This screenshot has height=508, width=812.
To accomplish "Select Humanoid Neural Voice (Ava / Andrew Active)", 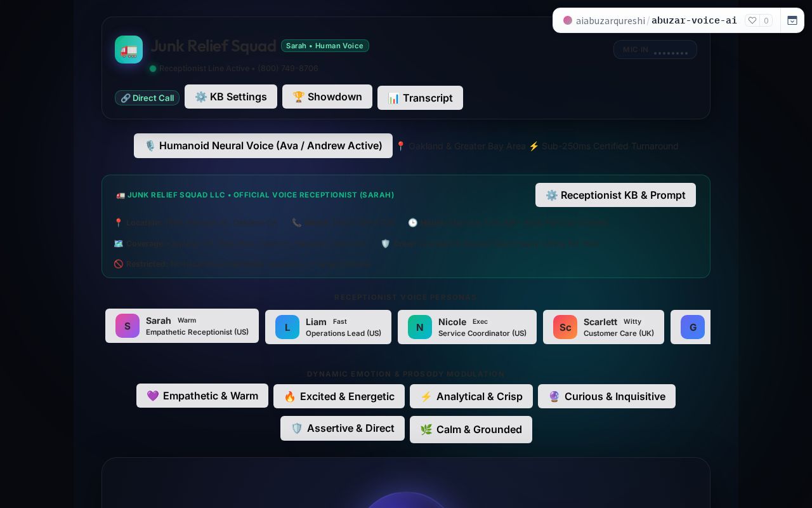I will tap(263, 145).
